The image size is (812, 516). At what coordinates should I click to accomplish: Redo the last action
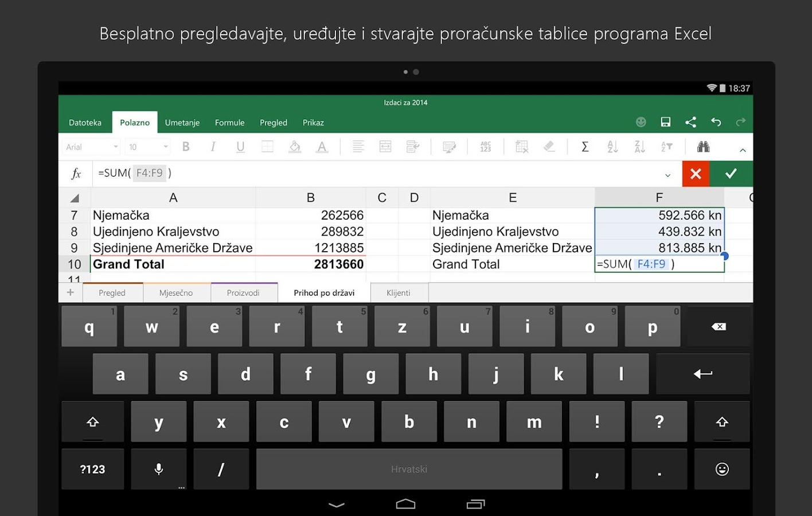click(x=740, y=122)
